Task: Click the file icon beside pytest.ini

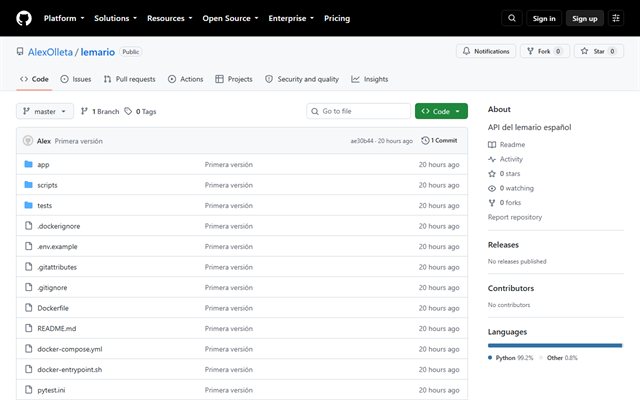Action: pyautogui.click(x=28, y=390)
